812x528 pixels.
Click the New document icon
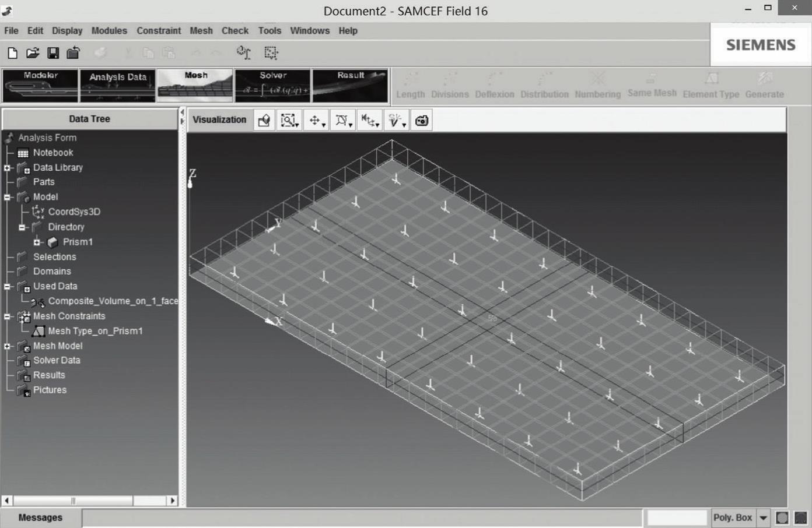(12, 53)
